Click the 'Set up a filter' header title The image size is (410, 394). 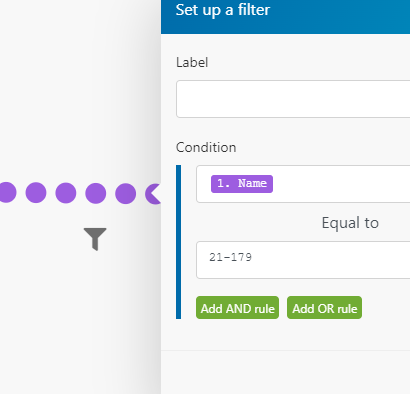tap(223, 10)
